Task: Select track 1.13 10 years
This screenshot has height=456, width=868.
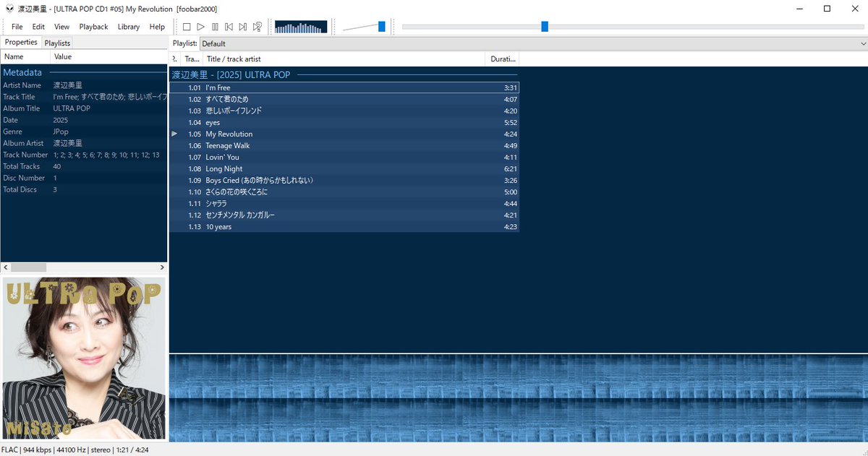Action: [x=344, y=226]
